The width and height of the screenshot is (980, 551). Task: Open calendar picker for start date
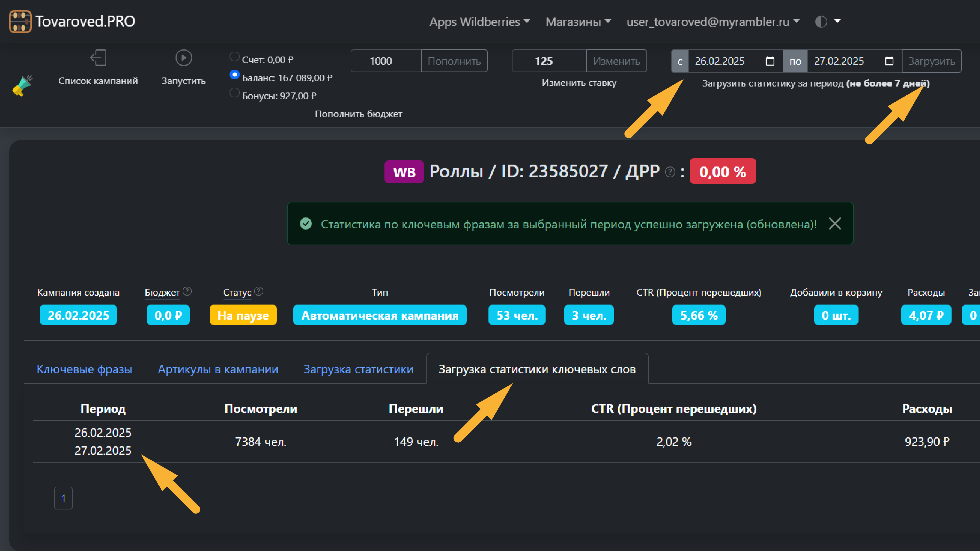(770, 61)
